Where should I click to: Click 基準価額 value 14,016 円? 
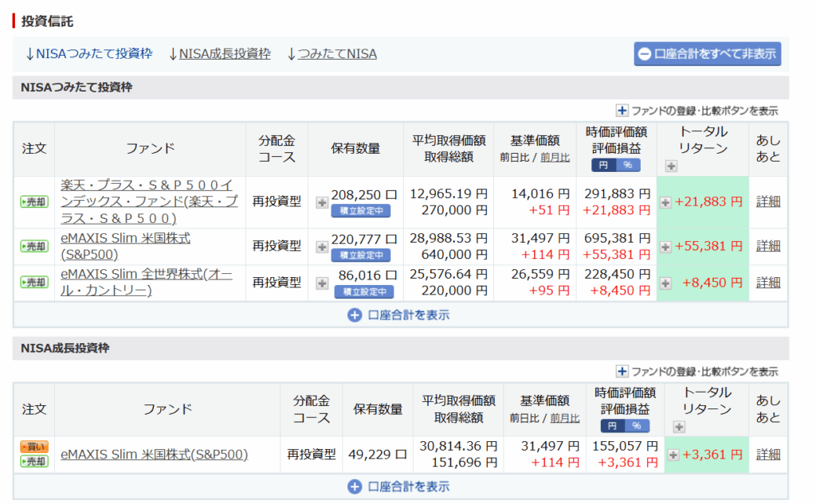coord(540,194)
